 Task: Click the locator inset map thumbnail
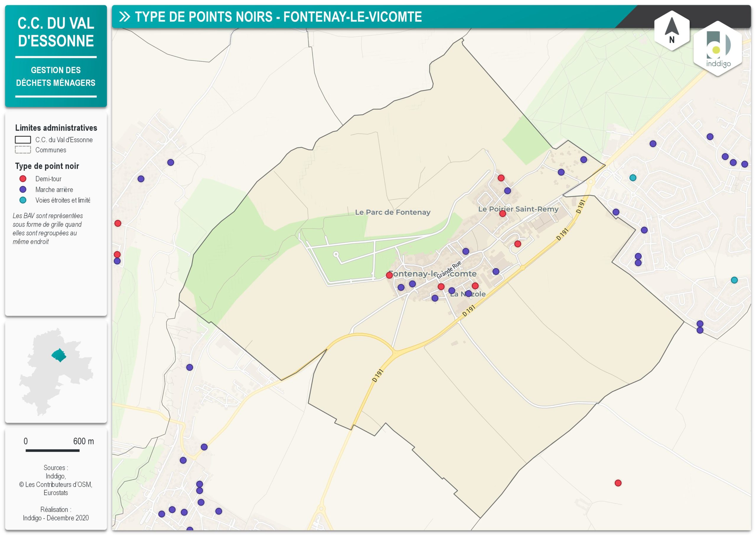pos(56,372)
